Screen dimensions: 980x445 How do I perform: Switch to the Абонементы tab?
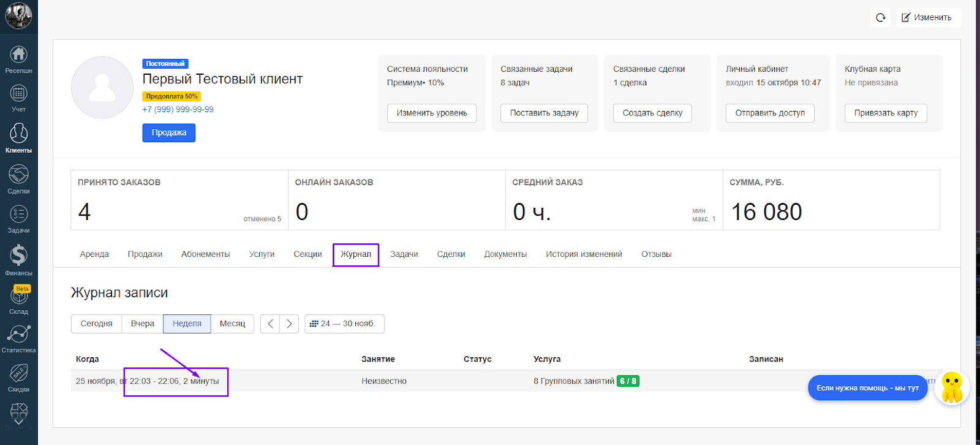pyautogui.click(x=205, y=254)
